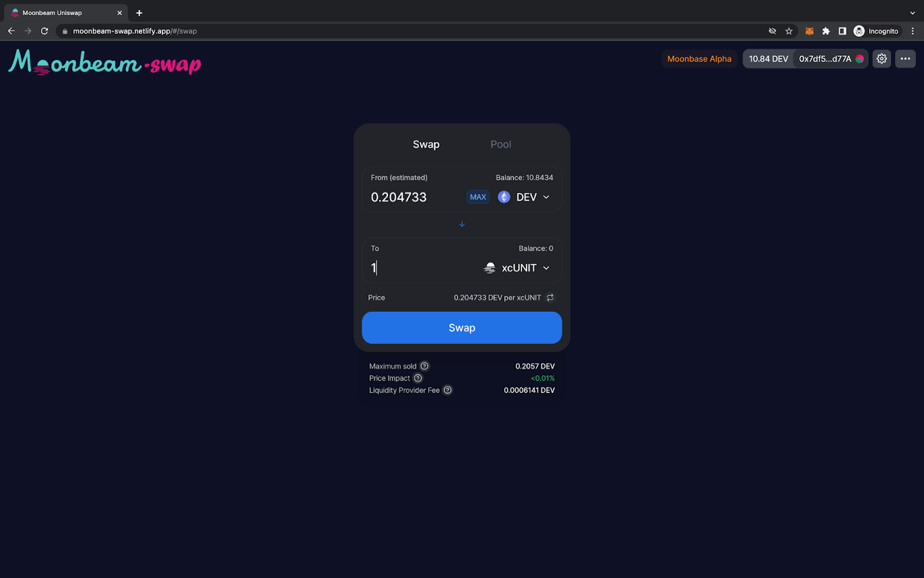Image resolution: width=924 pixels, height=578 pixels.
Task: Open the xcUNIT token selector dropdown
Action: pos(517,268)
